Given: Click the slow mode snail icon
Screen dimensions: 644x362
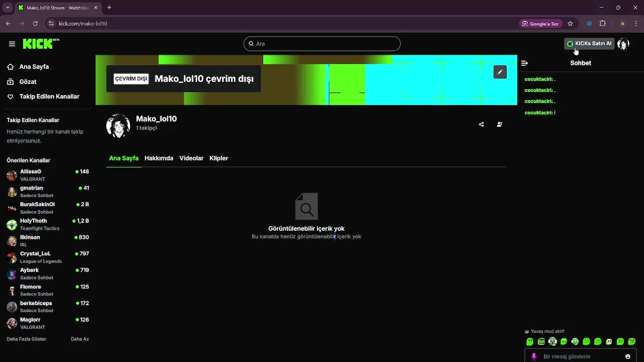Looking at the screenshot, I should (x=527, y=331).
